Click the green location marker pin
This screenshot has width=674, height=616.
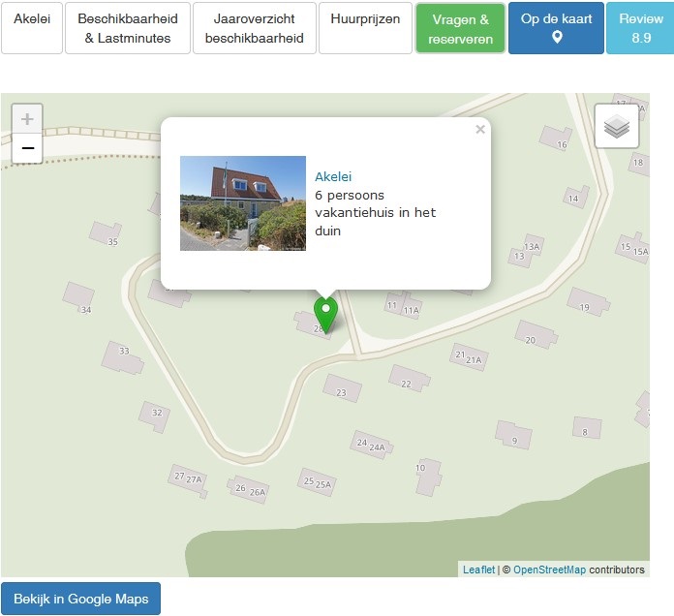pyautogui.click(x=326, y=314)
